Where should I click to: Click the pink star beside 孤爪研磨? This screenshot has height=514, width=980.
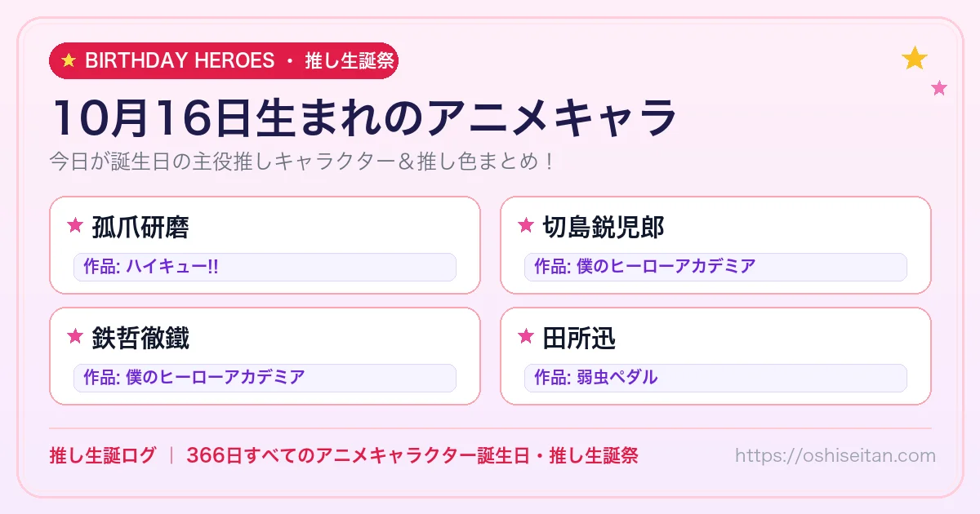pos(75,225)
